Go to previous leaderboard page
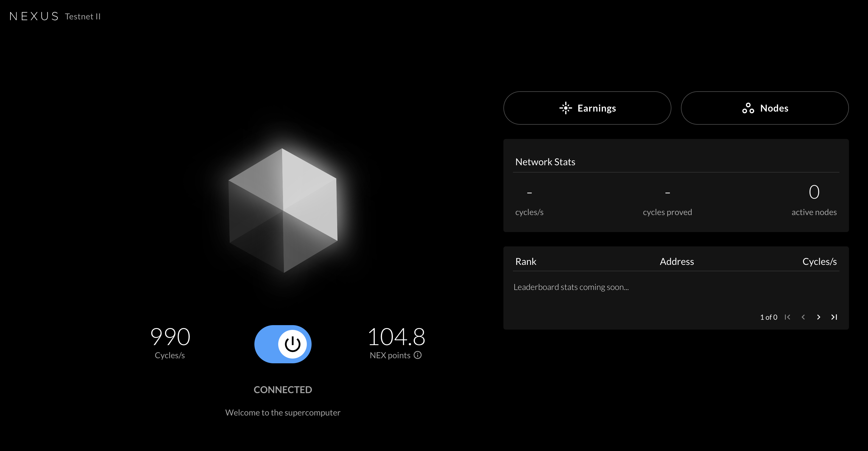868x451 pixels. pyautogui.click(x=803, y=317)
